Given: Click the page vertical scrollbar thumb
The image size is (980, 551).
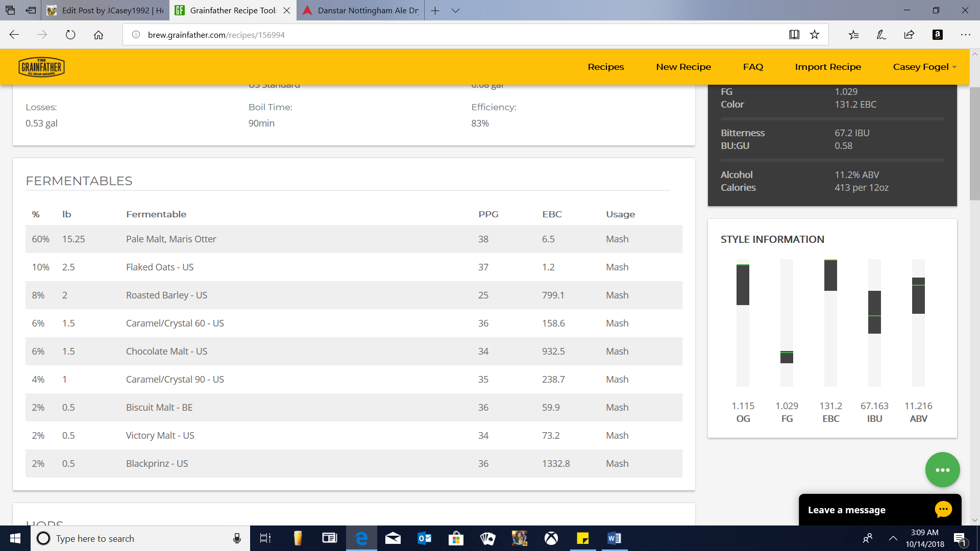Looking at the screenshot, I should click(x=974, y=144).
